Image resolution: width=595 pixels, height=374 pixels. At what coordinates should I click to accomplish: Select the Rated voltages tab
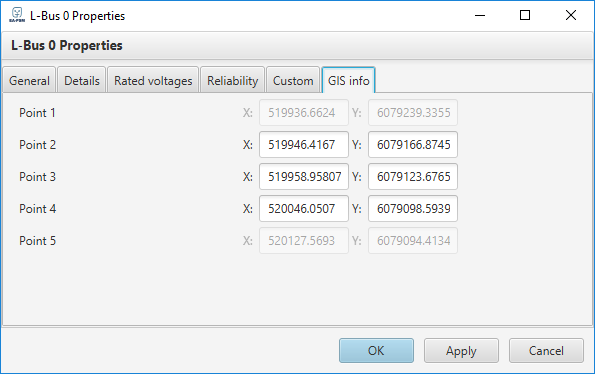tap(153, 80)
